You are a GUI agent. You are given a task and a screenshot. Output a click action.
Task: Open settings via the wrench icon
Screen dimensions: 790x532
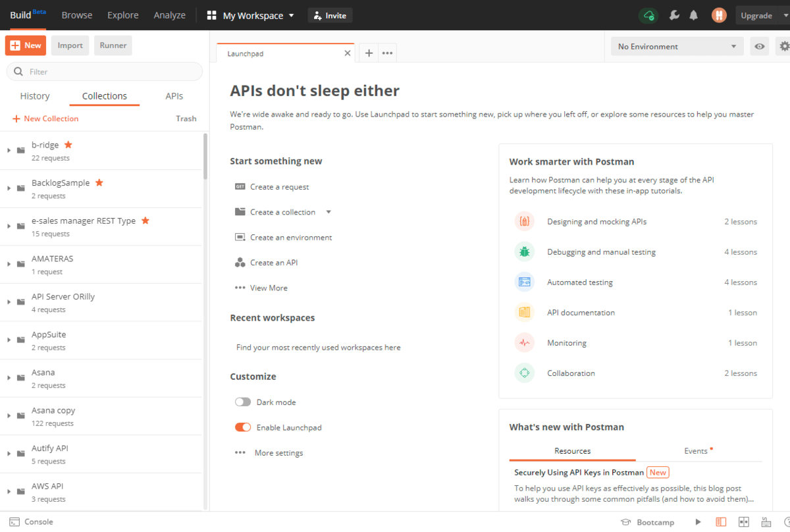coord(673,16)
